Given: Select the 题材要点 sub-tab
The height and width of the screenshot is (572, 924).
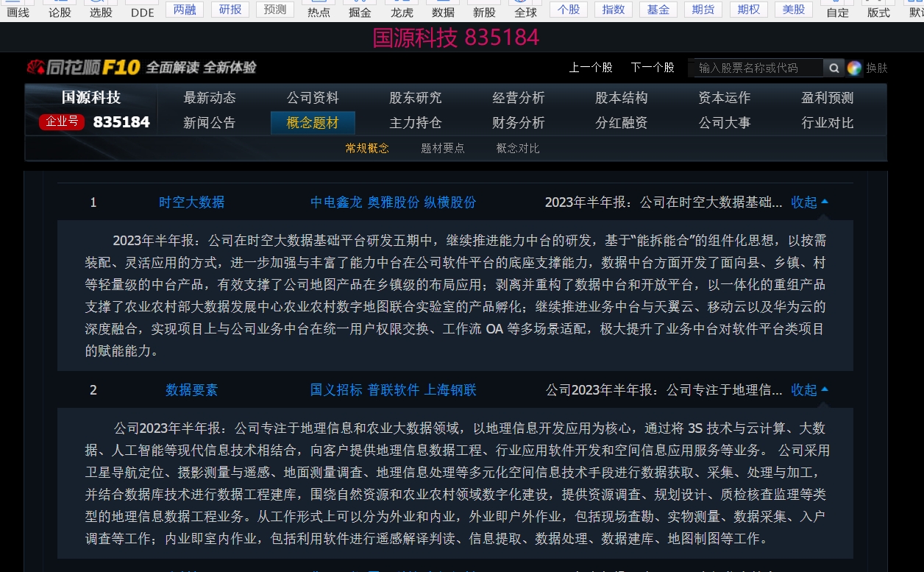Looking at the screenshot, I should click(443, 148).
